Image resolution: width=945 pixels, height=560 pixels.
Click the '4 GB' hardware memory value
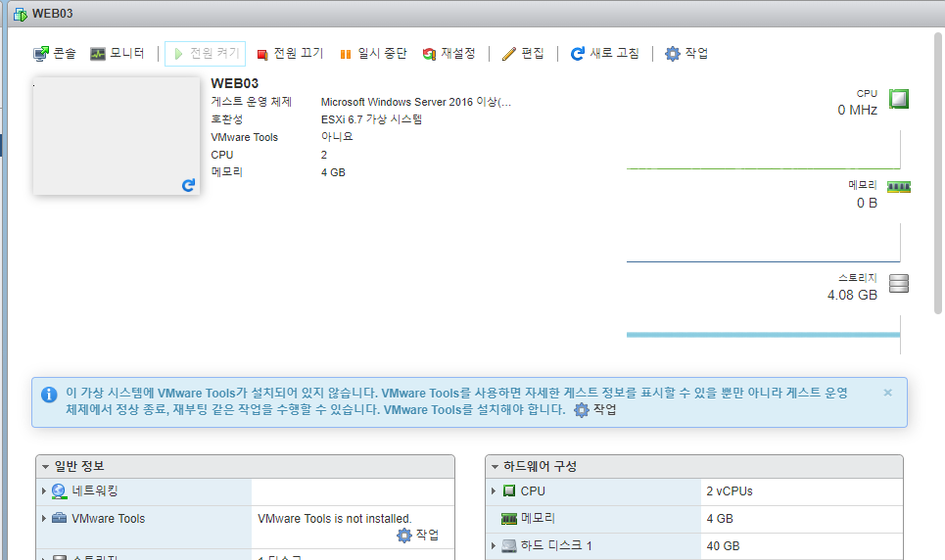(720, 519)
